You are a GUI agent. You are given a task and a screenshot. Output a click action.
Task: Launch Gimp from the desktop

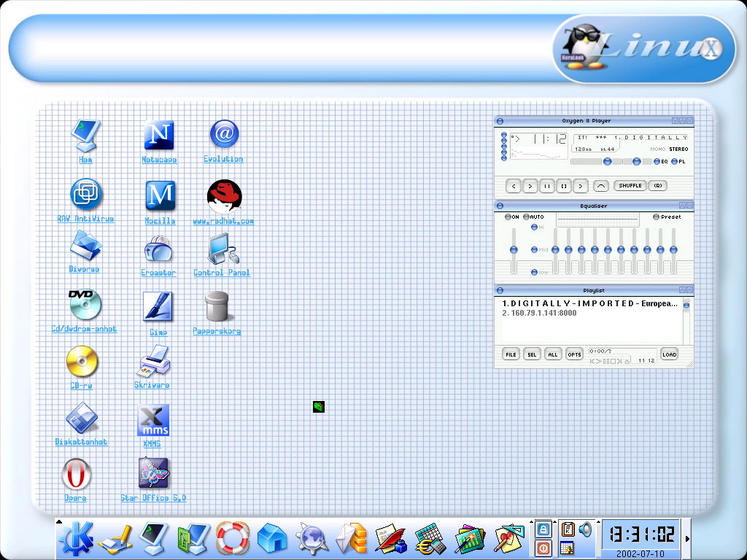tap(158, 307)
